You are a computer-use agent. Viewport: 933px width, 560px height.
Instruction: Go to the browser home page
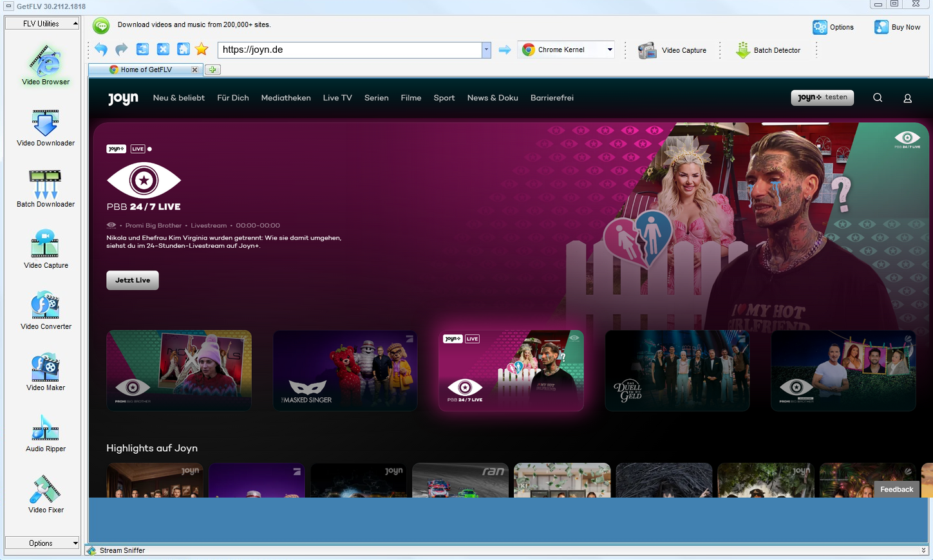(183, 50)
